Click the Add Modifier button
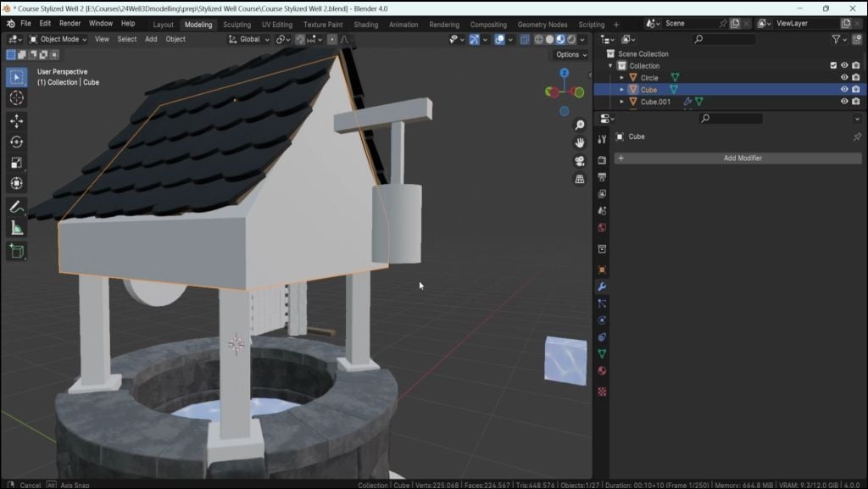The image size is (868, 489). [x=738, y=158]
